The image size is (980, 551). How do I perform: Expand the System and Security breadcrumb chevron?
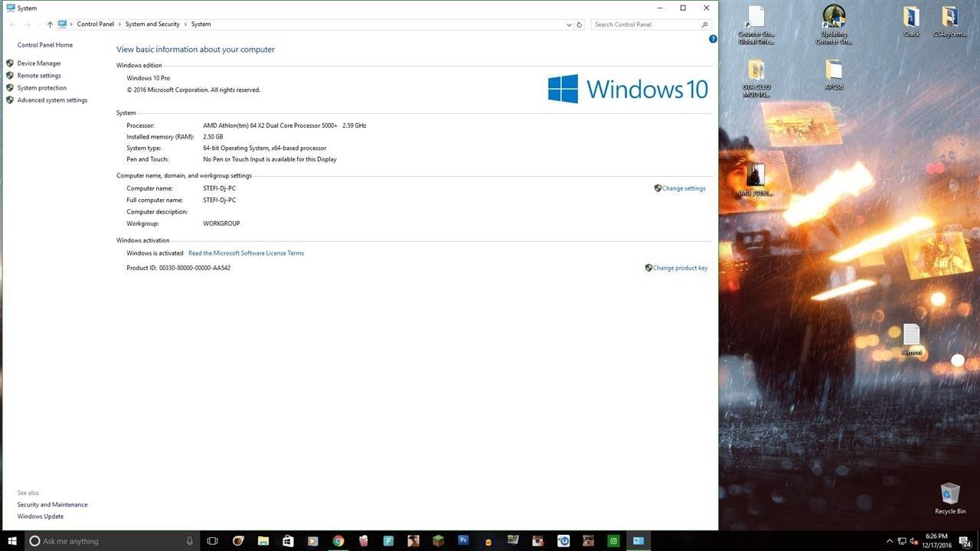pos(185,24)
